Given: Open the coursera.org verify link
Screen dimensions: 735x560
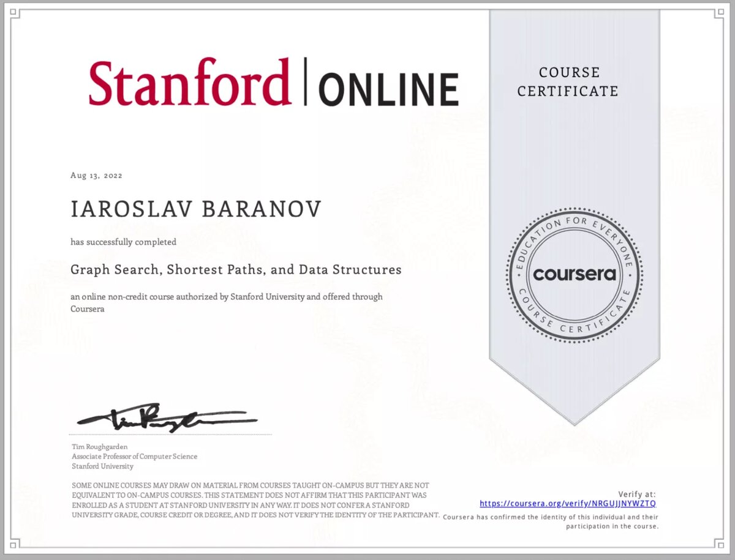Looking at the screenshot, I should click(568, 504).
